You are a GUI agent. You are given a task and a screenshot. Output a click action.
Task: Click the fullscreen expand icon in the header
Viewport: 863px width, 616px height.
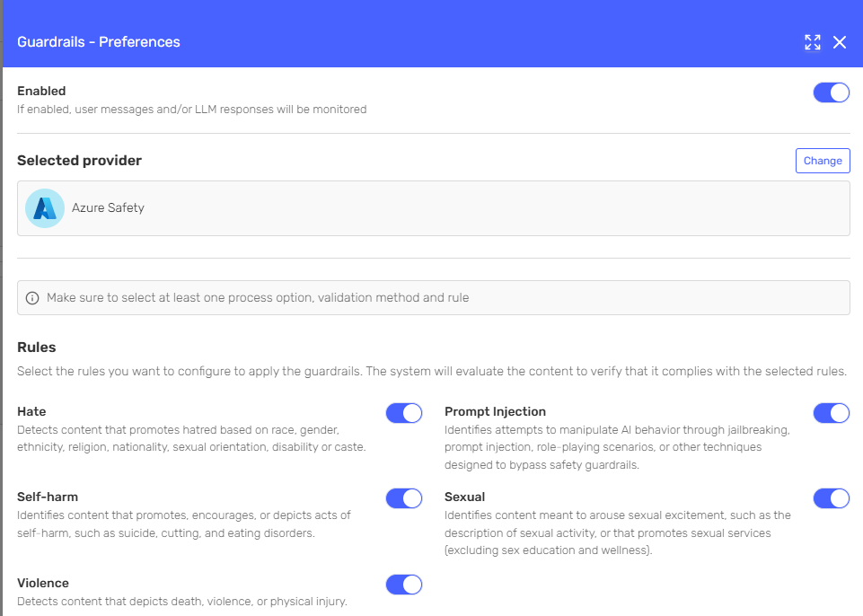pyautogui.click(x=812, y=42)
